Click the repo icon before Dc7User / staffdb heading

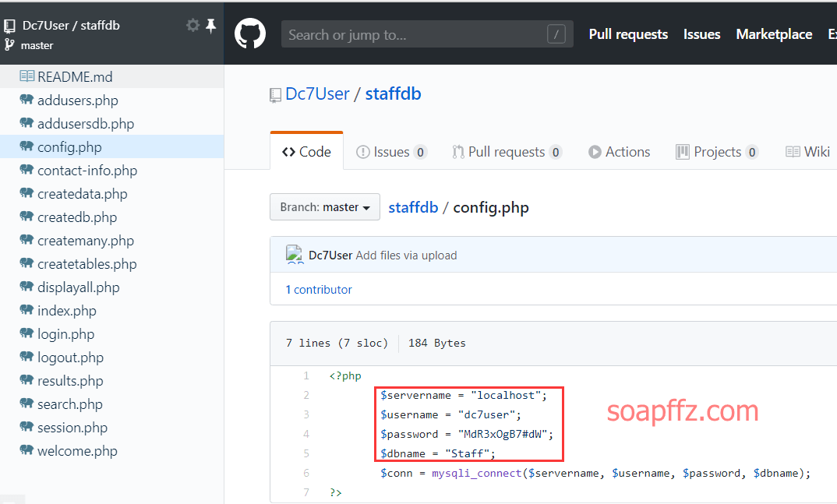click(x=275, y=96)
